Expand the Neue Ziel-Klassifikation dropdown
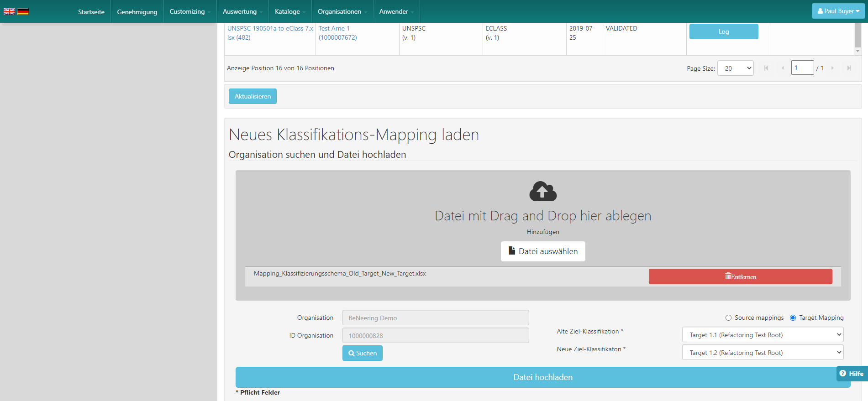Screen dimensions: 868x401 (762, 353)
